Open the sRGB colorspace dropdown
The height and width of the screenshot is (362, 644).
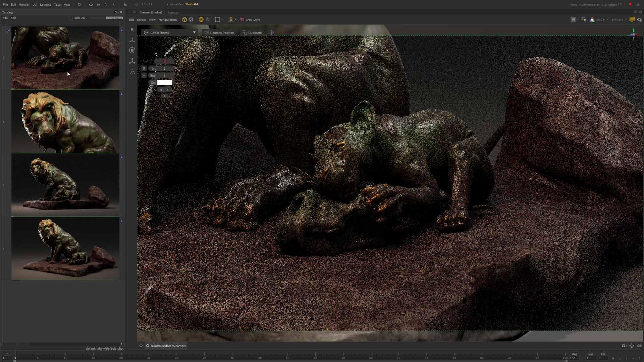click(x=602, y=20)
